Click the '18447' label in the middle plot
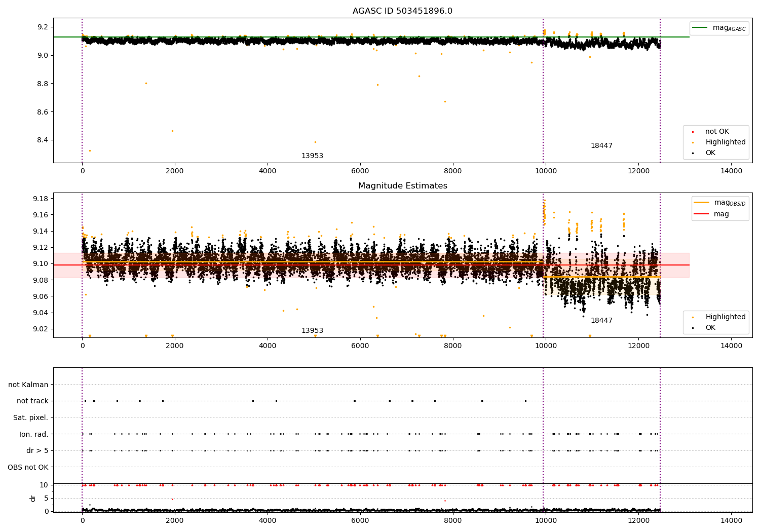The height and width of the screenshot is (532, 760). pos(601,321)
